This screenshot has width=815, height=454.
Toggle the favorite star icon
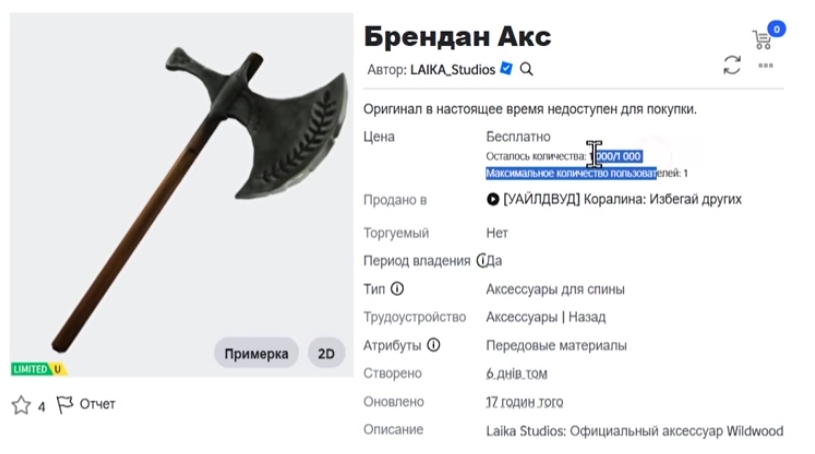click(21, 405)
